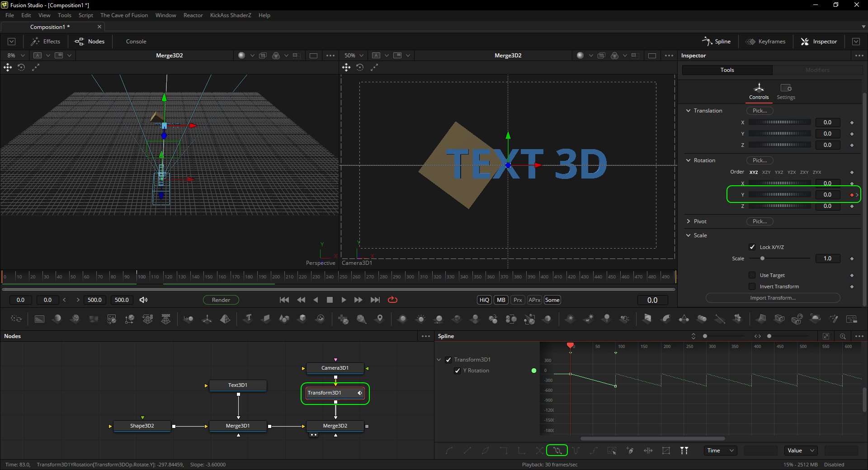Viewport: 868px width, 470px height.
Task: Click the Time Stretch spline tool
Action: (648, 451)
